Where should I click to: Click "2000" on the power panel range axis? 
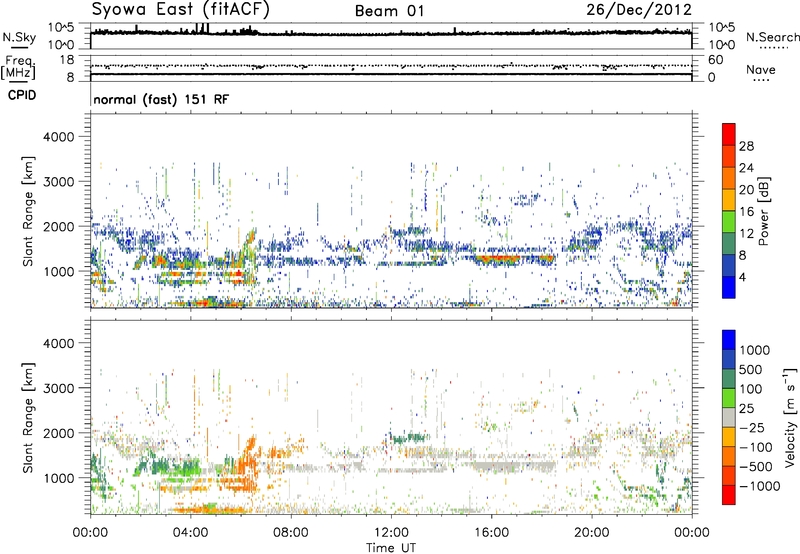pyautogui.click(x=59, y=226)
